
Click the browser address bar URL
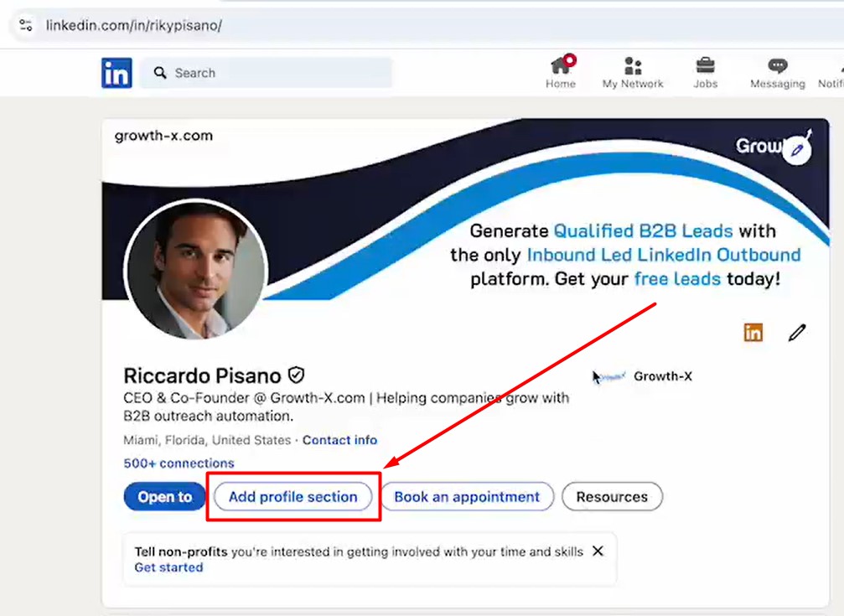[x=133, y=25]
